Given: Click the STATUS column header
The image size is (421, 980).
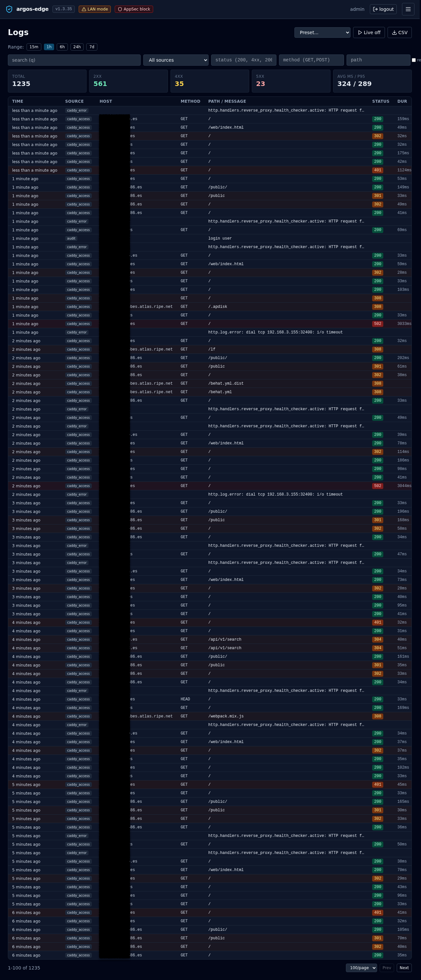Looking at the screenshot, I should (380, 101).
